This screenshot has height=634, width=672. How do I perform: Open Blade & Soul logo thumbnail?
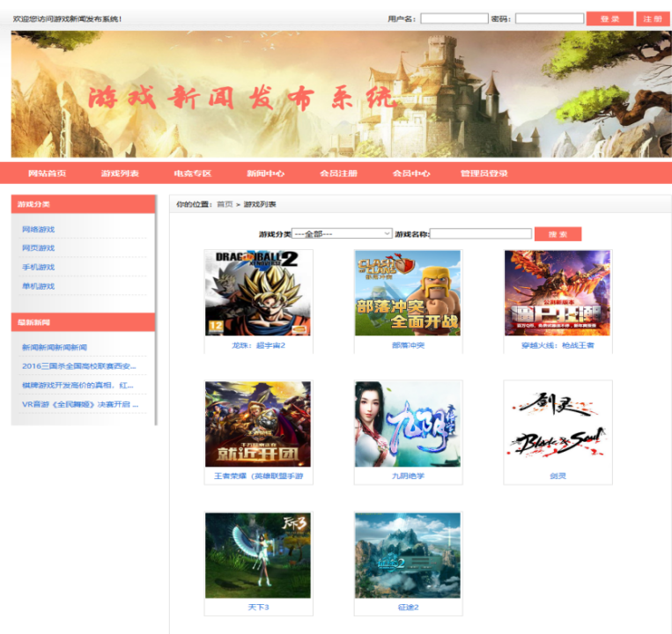(558, 424)
